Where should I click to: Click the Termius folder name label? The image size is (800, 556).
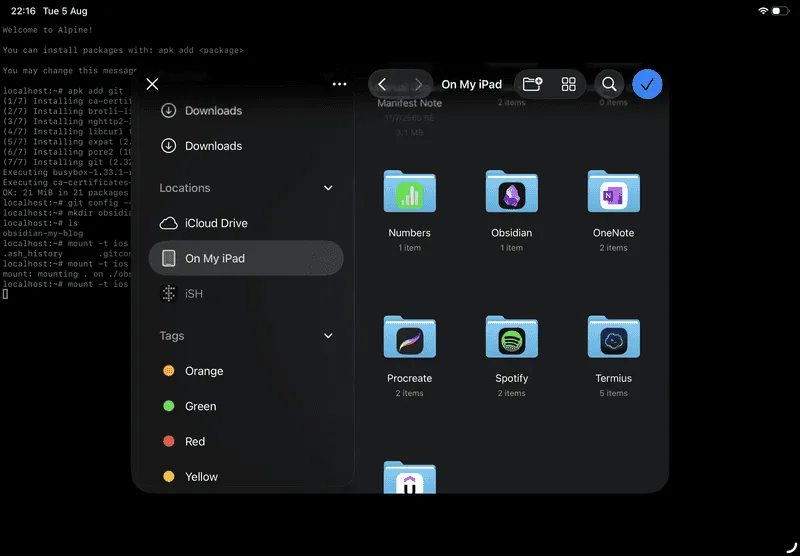point(614,378)
